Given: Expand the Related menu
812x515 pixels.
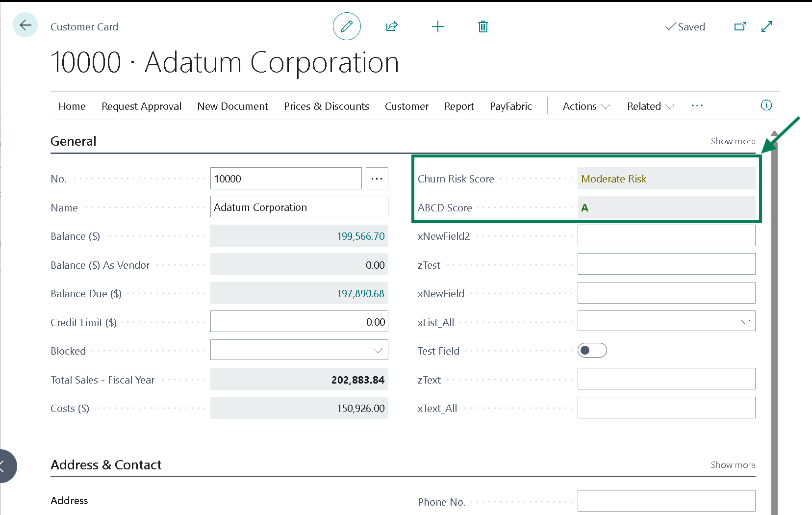Looking at the screenshot, I should 650,106.
